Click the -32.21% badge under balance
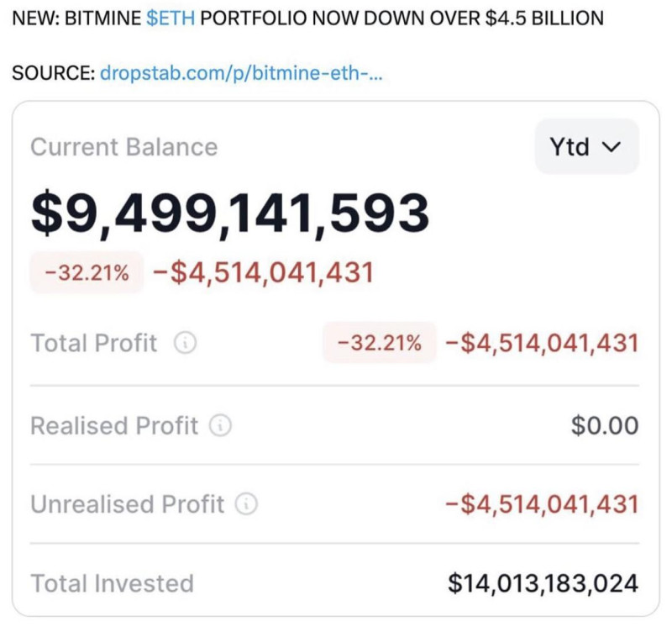The height and width of the screenshot is (632, 672). (x=87, y=273)
